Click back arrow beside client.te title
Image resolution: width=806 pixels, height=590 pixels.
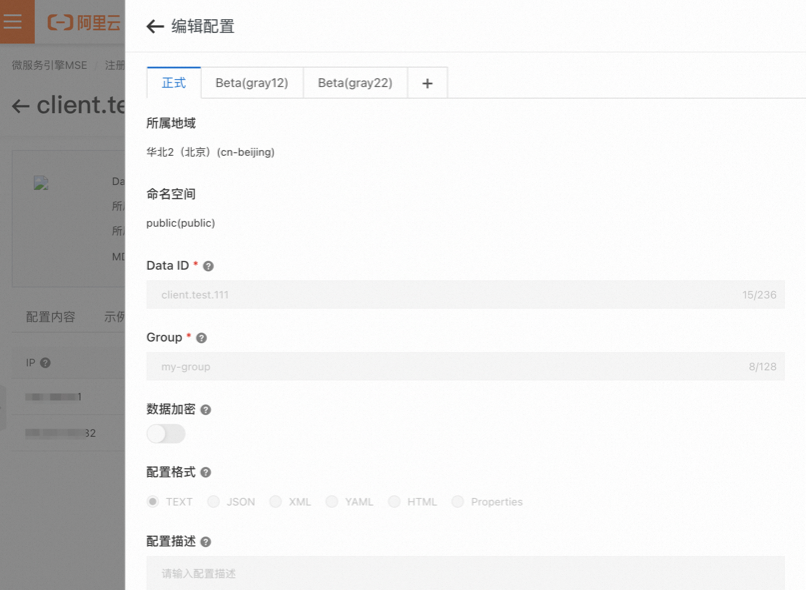tap(21, 106)
